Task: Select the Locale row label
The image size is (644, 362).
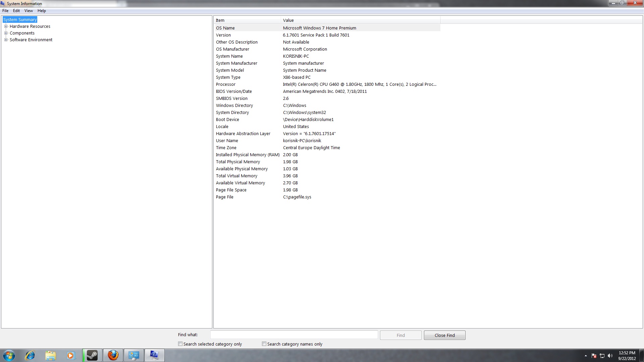Action: [x=222, y=127]
